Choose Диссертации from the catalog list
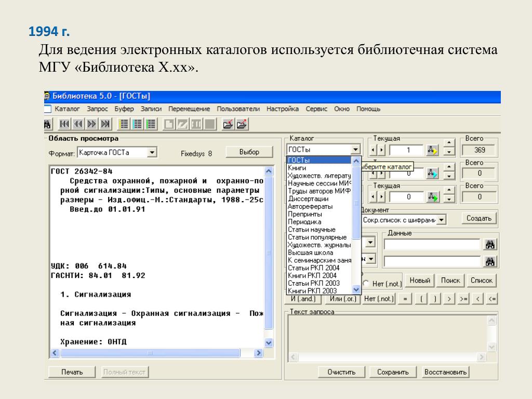The image size is (532, 399). coord(319,199)
